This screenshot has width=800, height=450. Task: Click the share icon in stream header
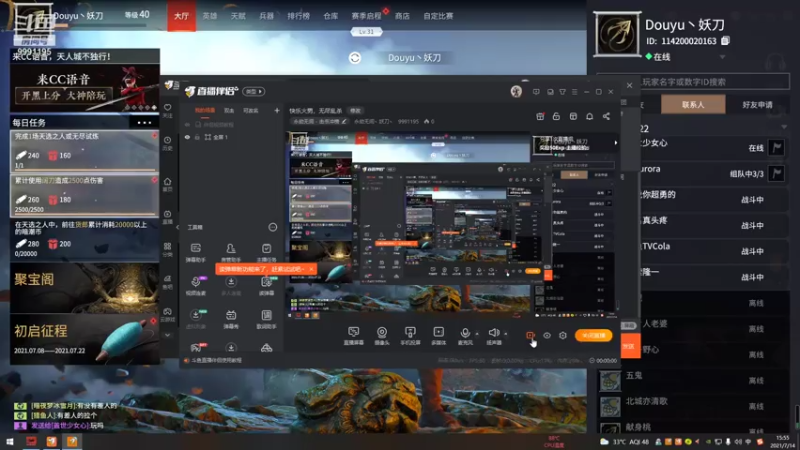(x=606, y=116)
